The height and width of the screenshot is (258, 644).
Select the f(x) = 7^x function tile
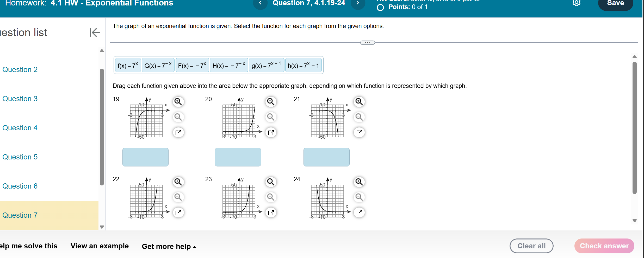coord(127,65)
